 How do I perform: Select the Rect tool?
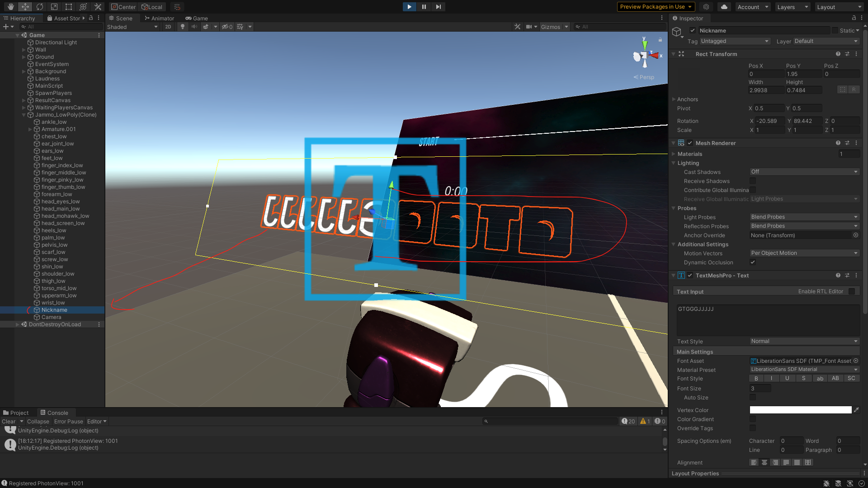(69, 7)
